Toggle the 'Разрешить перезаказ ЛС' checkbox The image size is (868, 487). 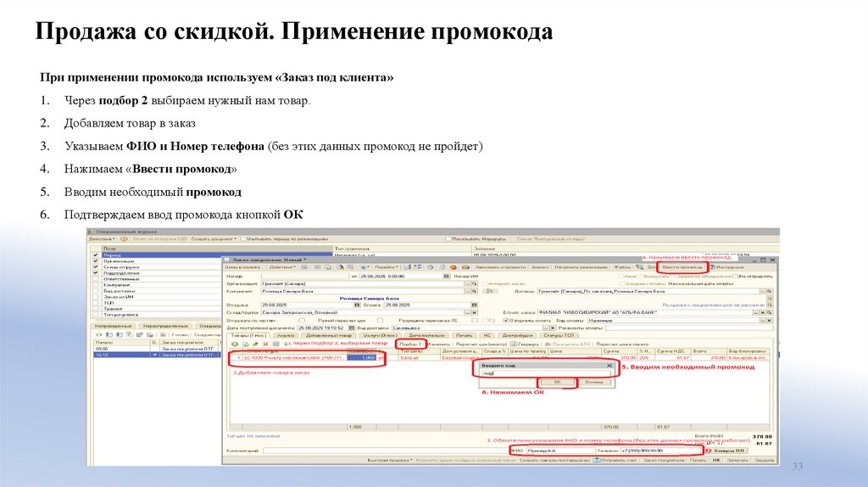tap(475, 320)
